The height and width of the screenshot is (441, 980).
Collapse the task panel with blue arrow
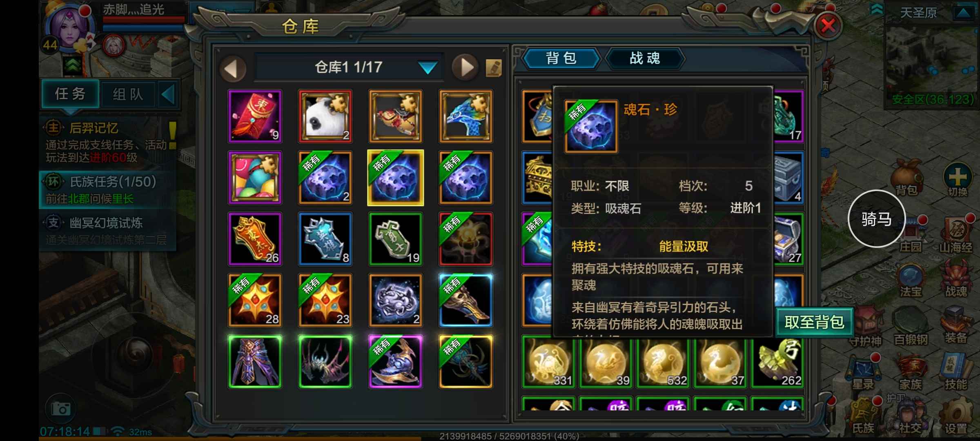[x=168, y=94]
